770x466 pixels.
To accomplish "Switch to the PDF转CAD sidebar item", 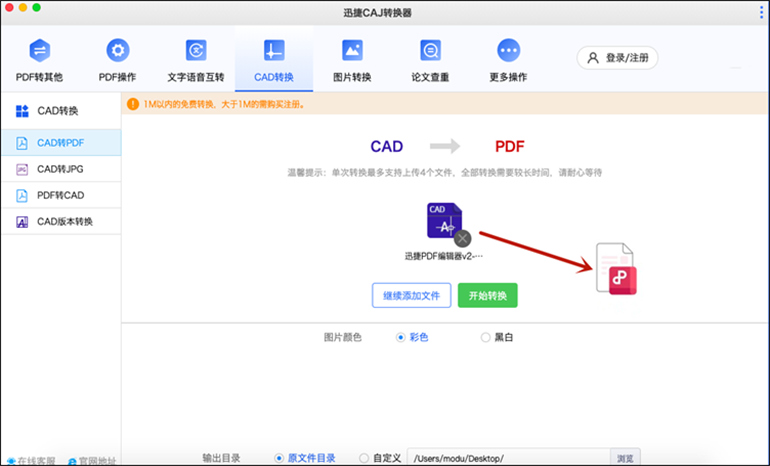I will pyautogui.click(x=61, y=195).
